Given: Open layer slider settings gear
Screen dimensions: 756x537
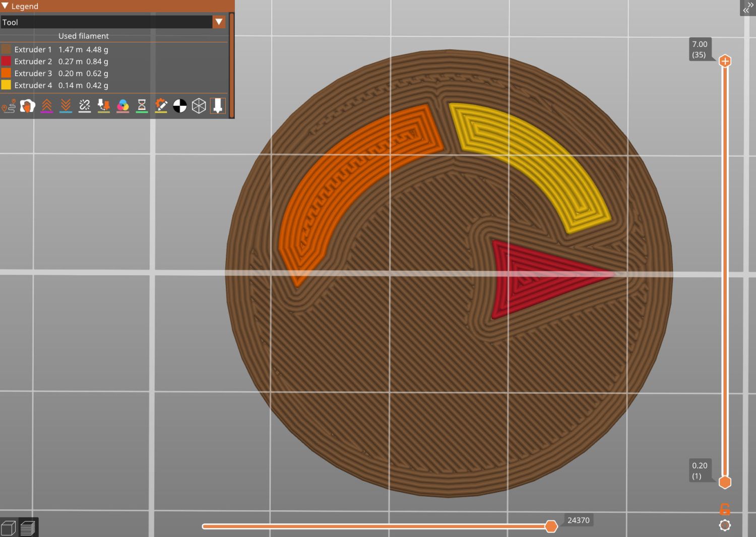Looking at the screenshot, I should point(725,525).
